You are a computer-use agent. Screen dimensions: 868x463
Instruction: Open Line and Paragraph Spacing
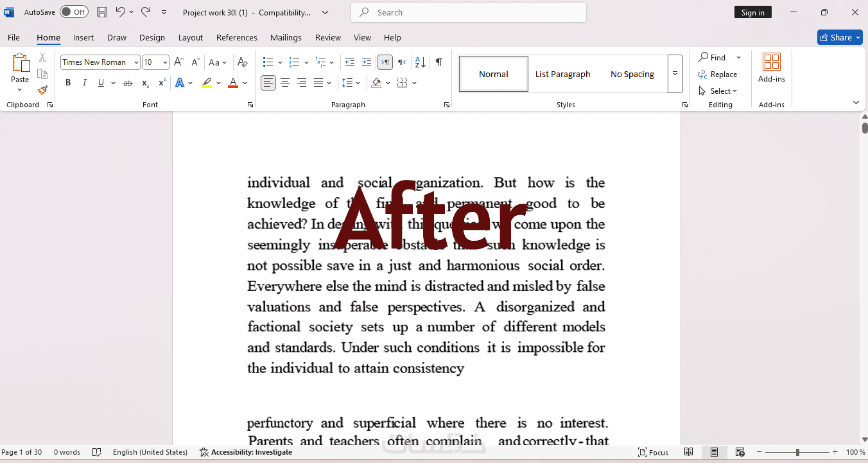[x=347, y=83]
